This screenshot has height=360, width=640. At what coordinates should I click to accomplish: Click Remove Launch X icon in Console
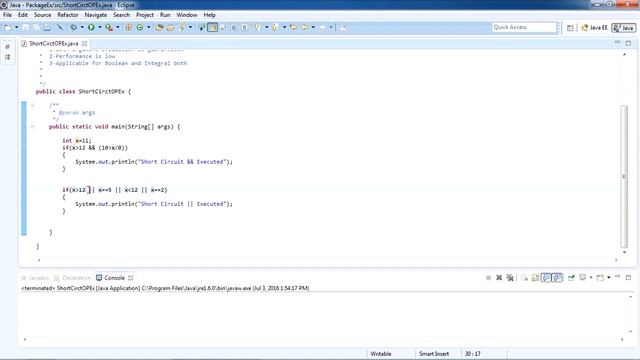click(x=499, y=278)
